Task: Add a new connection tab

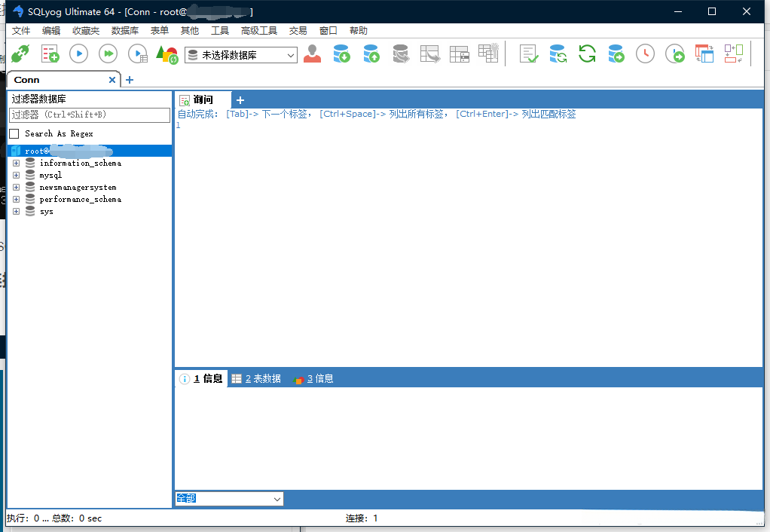Action: point(130,80)
